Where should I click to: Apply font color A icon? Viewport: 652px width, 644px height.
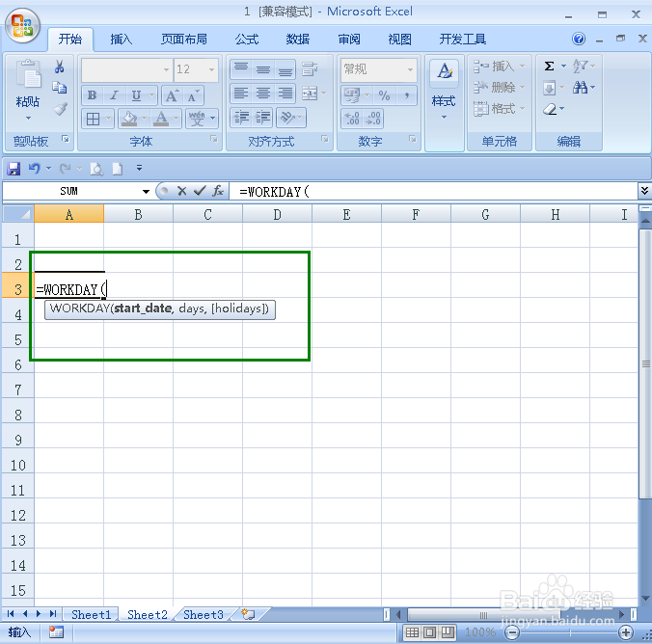point(161,119)
